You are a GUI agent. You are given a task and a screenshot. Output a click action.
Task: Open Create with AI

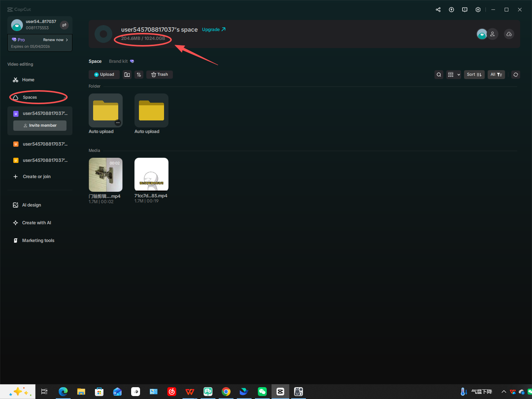click(40, 223)
